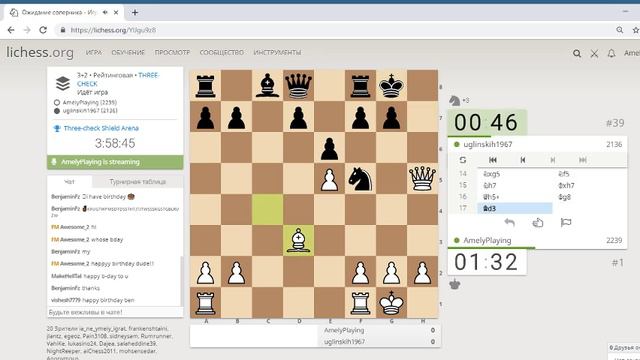Screen dimensions: 640x360
Task: Click the white bishop on d3
Action: click(298, 241)
